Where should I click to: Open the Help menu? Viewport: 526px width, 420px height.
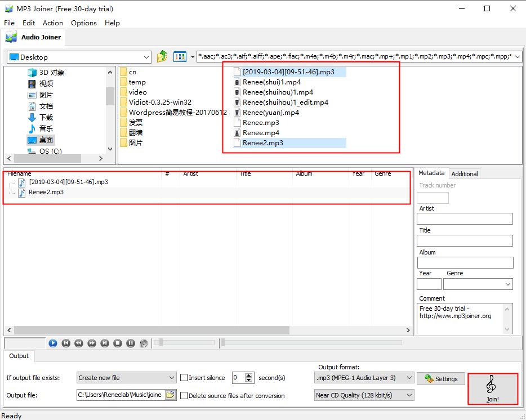click(112, 23)
